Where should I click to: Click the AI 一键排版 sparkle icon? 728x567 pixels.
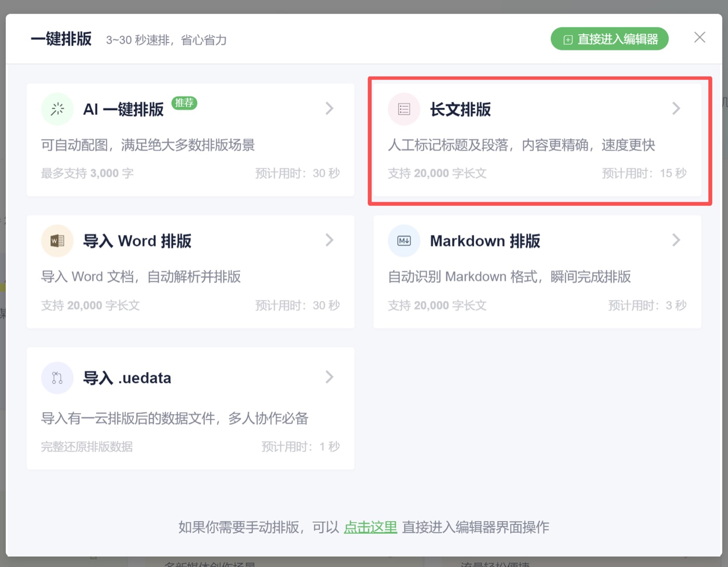[x=57, y=109]
